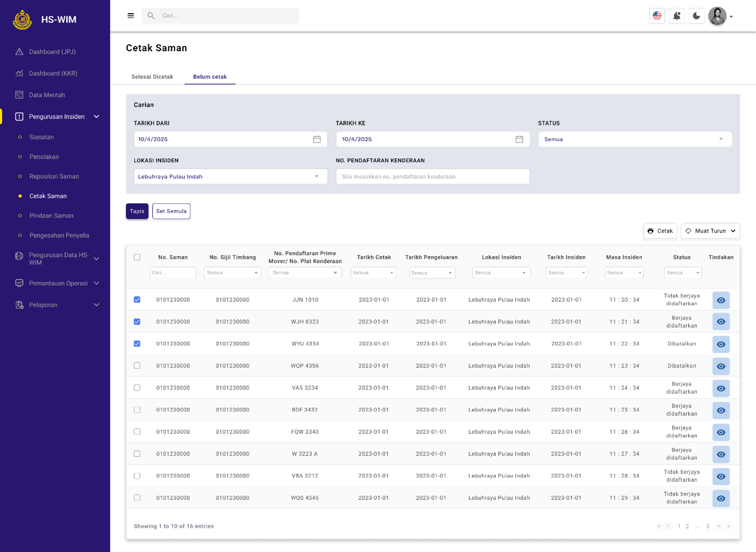Click the user profile avatar
The height and width of the screenshot is (552, 756).
pyautogui.click(x=717, y=16)
